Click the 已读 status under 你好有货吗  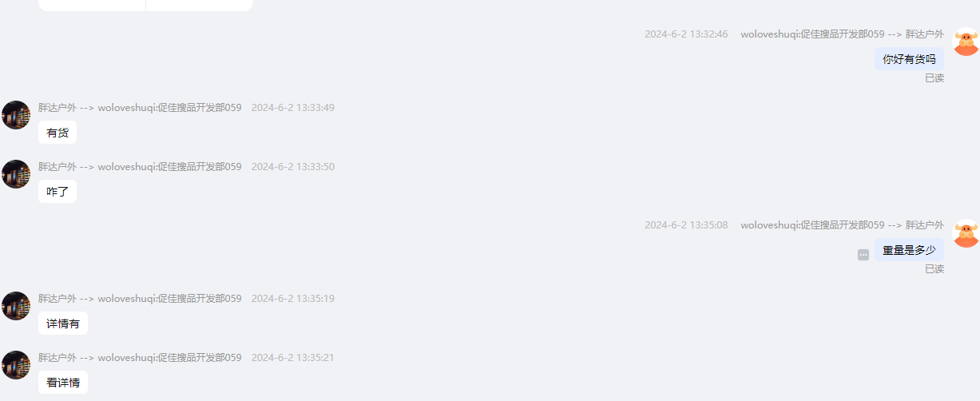click(934, 78)
